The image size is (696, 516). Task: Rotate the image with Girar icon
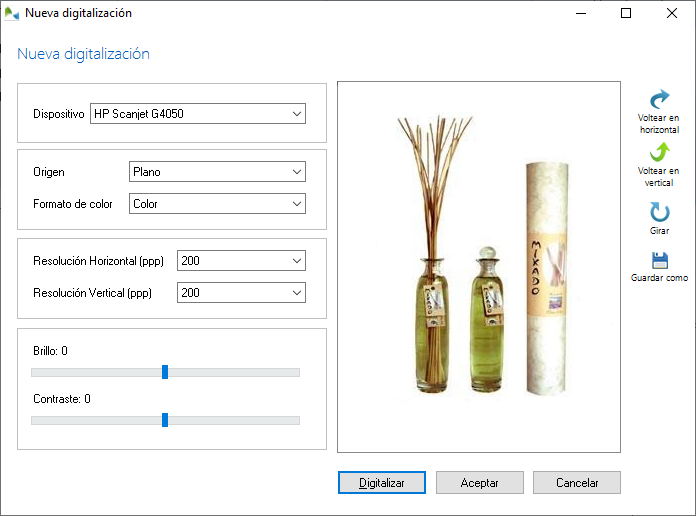coord(659,212)
